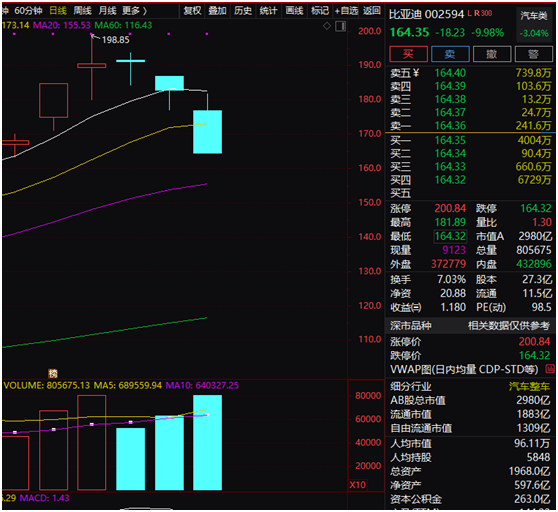
Task: Click the X10 volume scale indicator
Action: (357, 485)
